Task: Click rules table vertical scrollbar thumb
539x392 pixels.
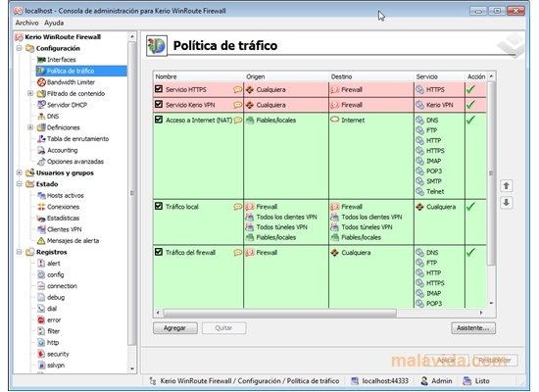Action: (491, 172)
